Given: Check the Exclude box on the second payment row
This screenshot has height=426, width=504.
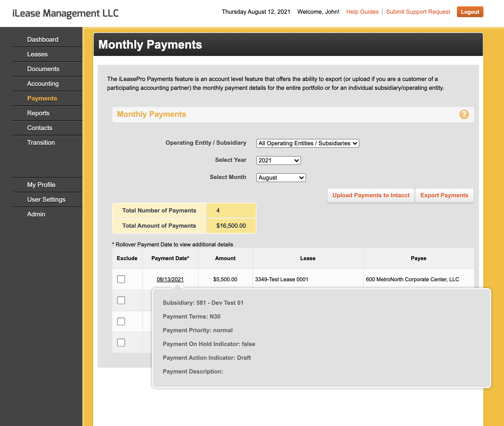Looking at the screenshot, I should (121, 300).
